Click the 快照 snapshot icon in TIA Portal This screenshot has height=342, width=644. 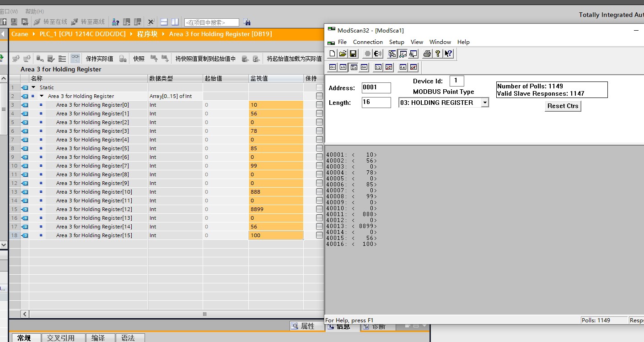coord(138,59)
